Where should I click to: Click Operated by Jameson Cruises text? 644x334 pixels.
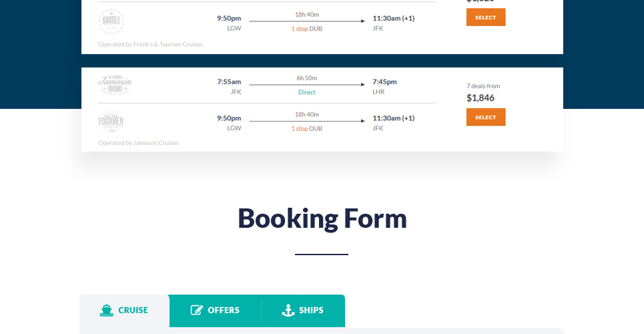point(138,143)
